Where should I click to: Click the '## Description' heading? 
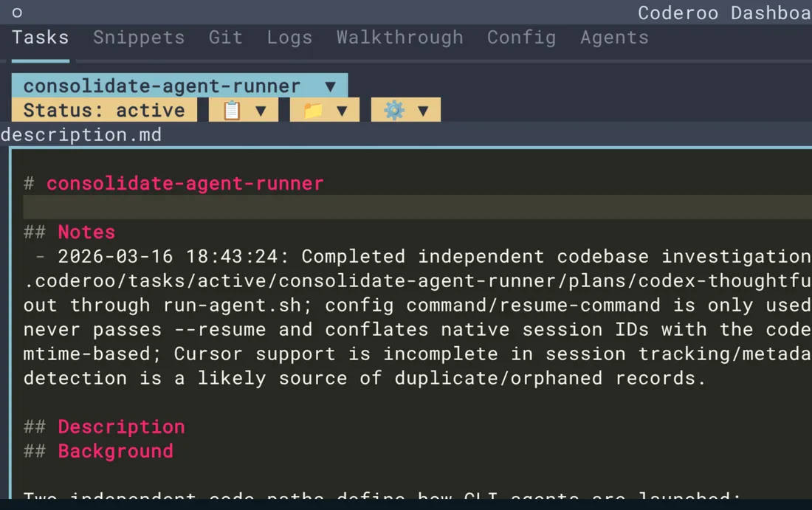point(104,427)
